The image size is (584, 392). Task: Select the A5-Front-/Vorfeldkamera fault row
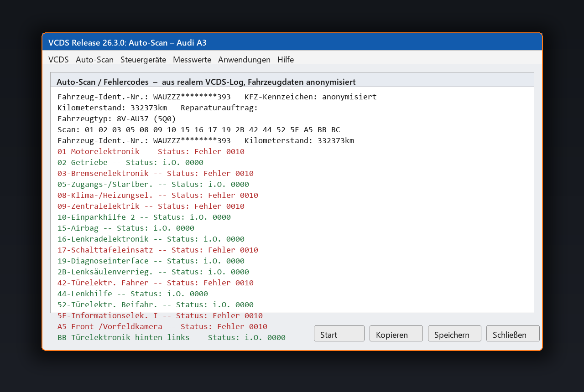[x=162, y=326]
